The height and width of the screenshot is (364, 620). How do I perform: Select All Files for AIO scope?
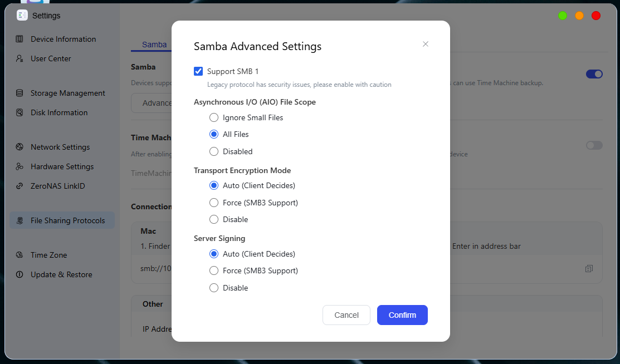coord(214,134)
